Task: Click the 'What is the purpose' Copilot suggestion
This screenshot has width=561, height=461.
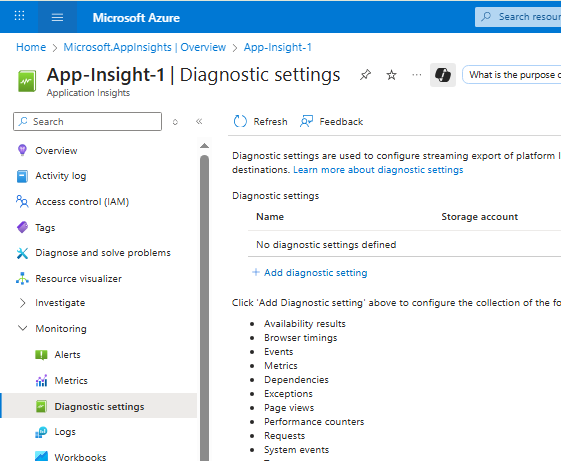Action: point(512,75)
